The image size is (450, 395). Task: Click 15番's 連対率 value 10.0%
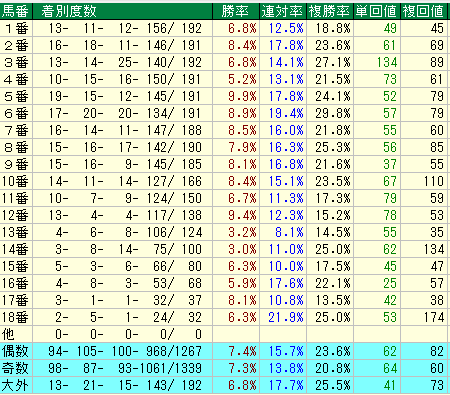coord(286,266)
